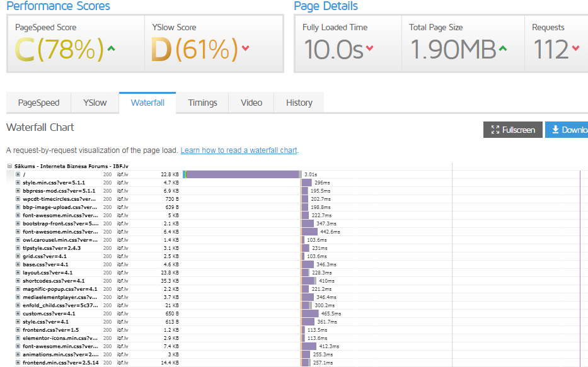Click the Fullscreen button

(512, 130)
